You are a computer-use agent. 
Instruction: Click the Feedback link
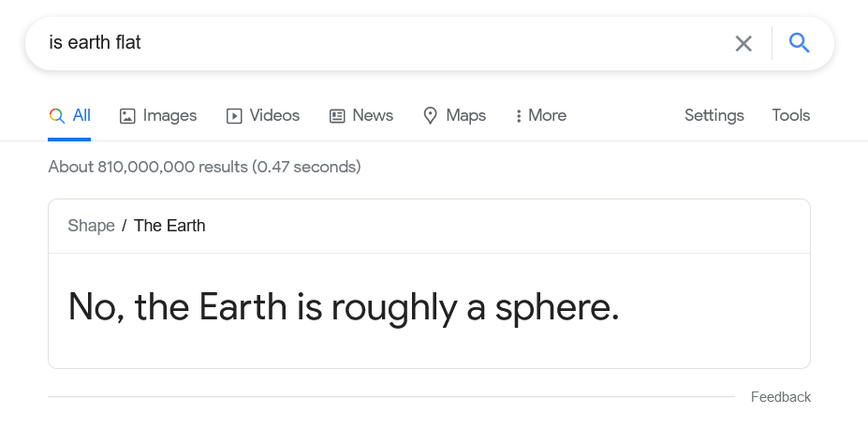pyautogui.click(x=781, y=397)
